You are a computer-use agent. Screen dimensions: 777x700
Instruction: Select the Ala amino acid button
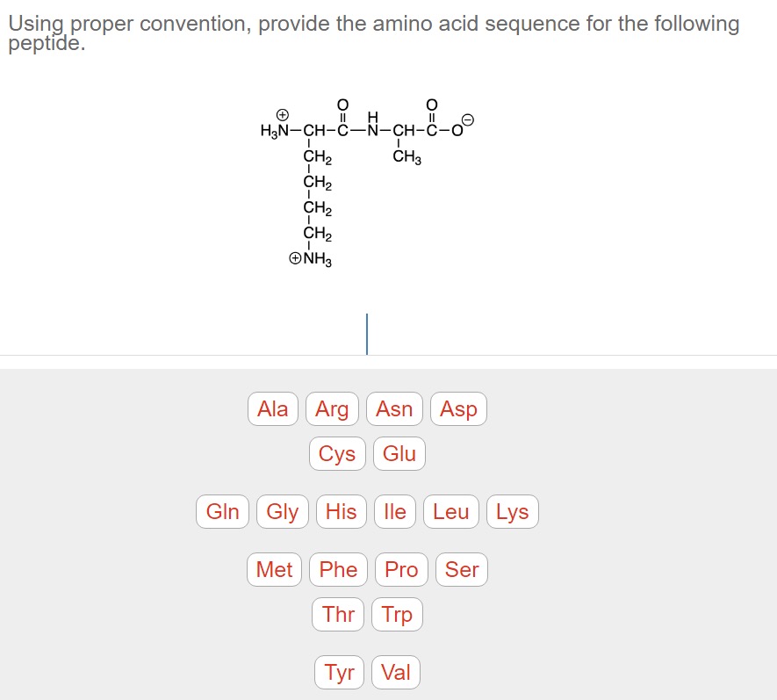272,408
